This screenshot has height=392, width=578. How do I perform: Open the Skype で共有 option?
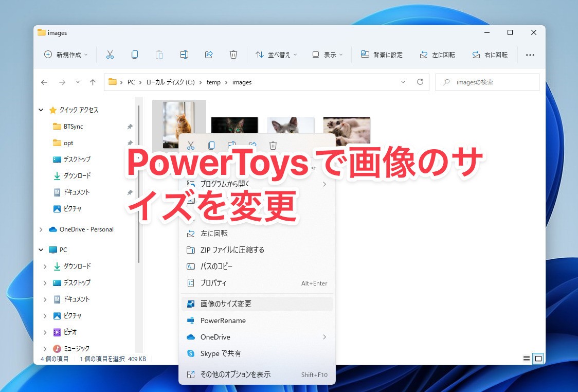(x=221, y=353)
